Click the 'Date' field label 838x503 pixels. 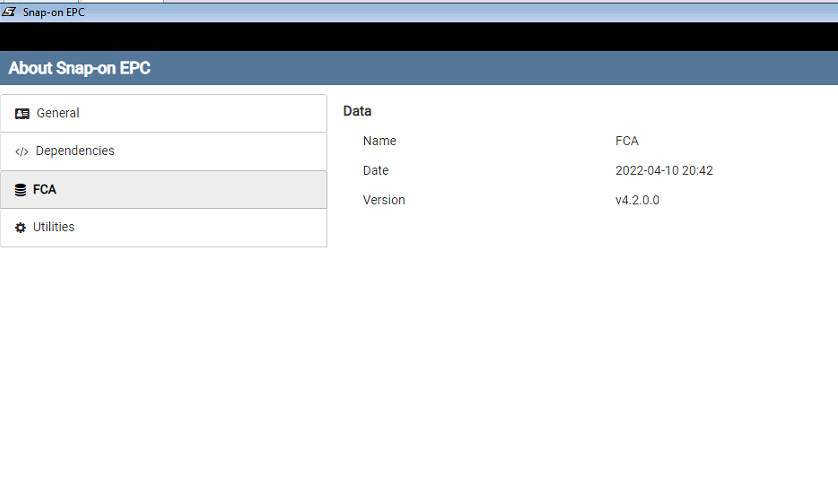click(376, 171)
